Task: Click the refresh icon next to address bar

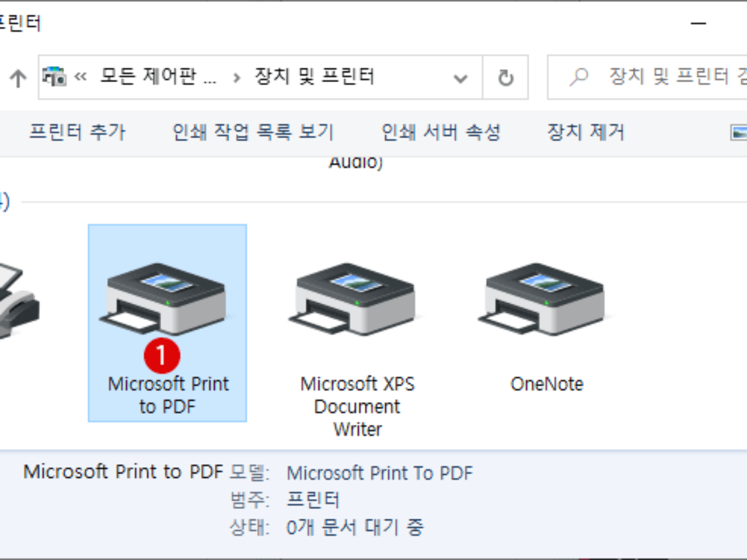Action: (x=504, y=77)
